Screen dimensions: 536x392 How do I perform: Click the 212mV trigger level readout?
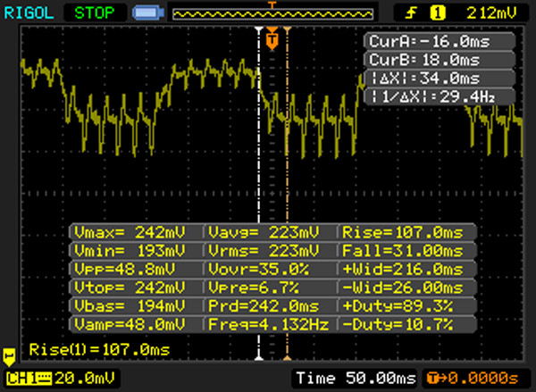tap(491, 13)
